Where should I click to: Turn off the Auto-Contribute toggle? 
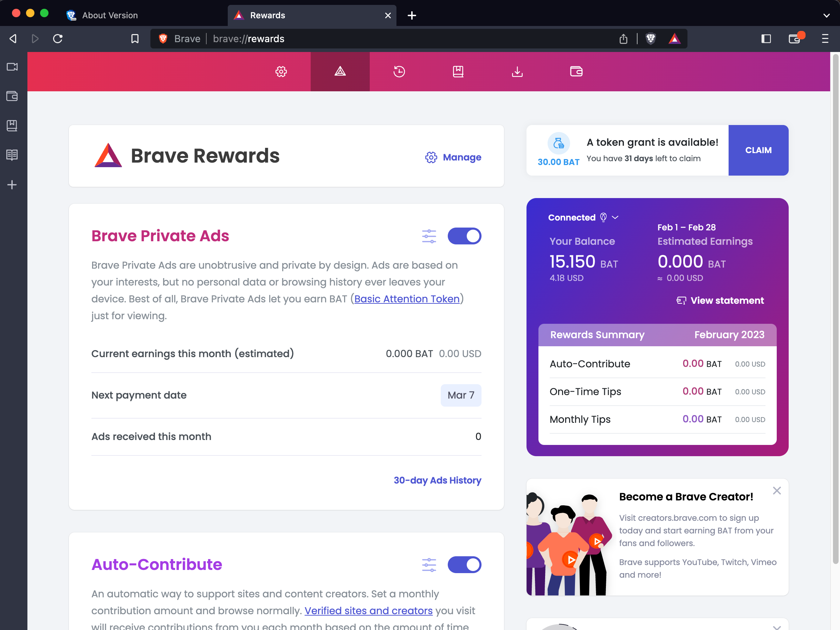(464, 565)
